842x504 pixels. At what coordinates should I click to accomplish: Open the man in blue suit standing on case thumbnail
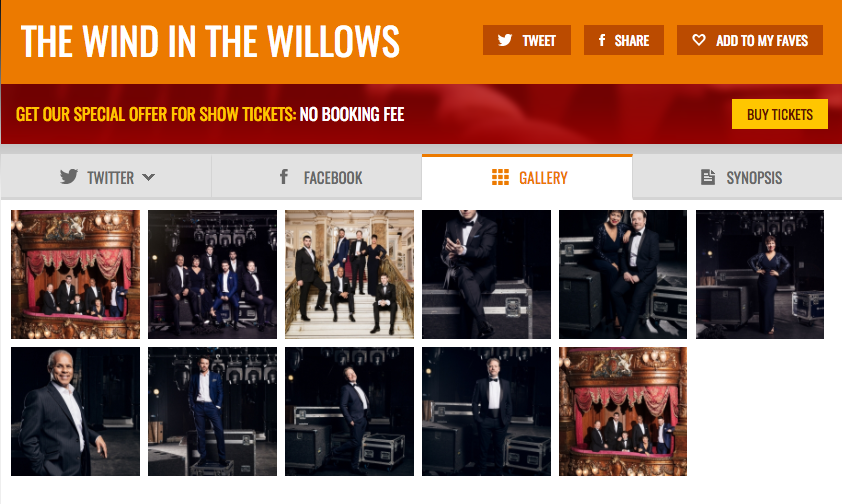(212, 411)
